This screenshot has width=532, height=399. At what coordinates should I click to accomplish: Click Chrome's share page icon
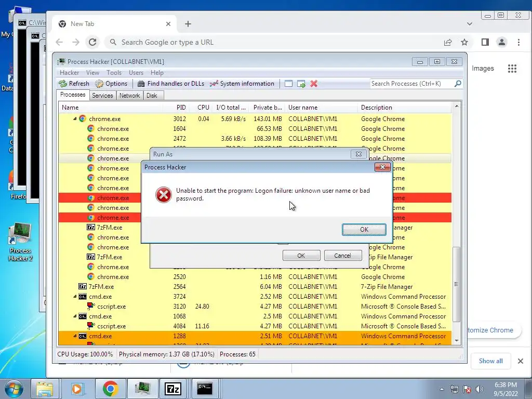[x=448, y=42]
